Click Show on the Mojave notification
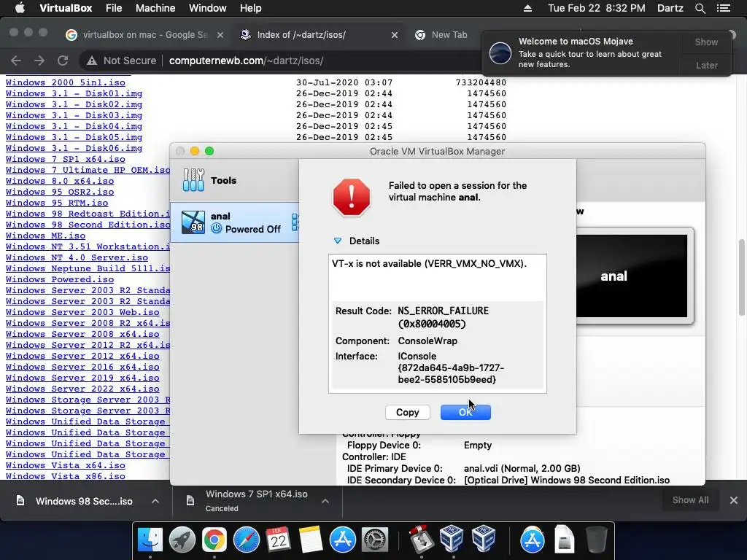Viewport: 747px width, 560px height. pos(706,42)
